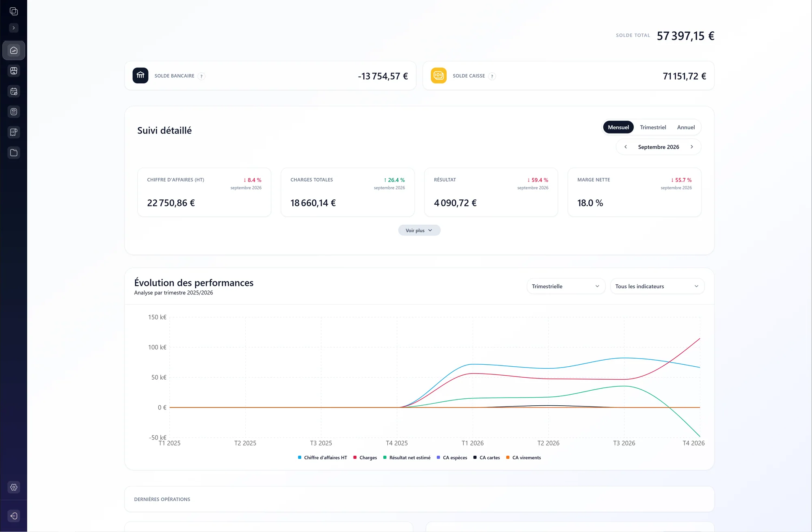
Task: Click the Charges totales card
Action: click(348, 192)
